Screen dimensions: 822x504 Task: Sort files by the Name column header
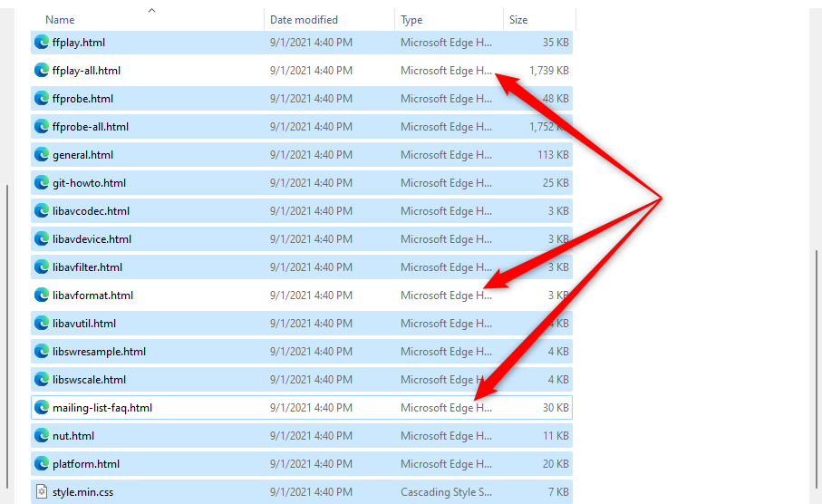pos(60,20)
